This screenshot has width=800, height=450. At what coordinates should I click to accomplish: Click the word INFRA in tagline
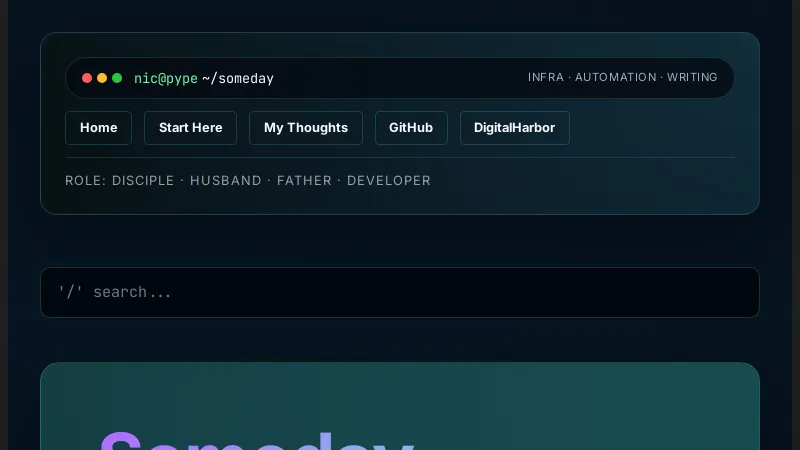(x=546, y=78)
